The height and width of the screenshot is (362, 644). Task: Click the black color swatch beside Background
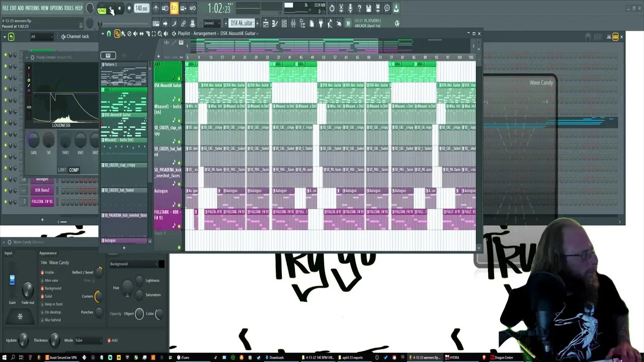pos(162,264)
